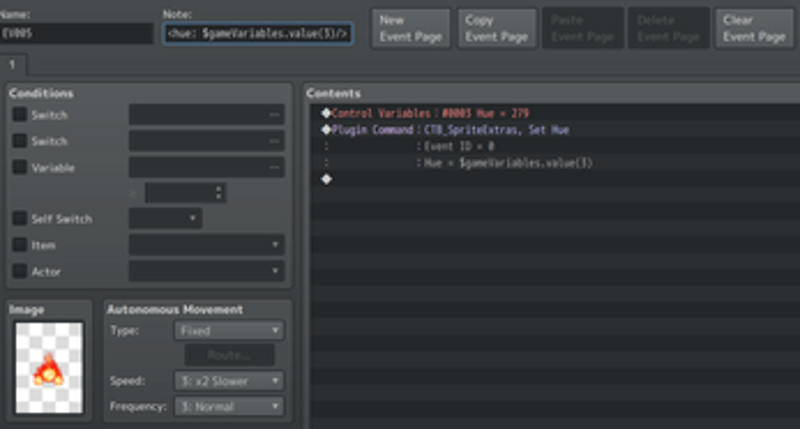Click the Delete Event Page button
Image resolution: width=800 pixels, height=429 pixels.
point(668,28)
